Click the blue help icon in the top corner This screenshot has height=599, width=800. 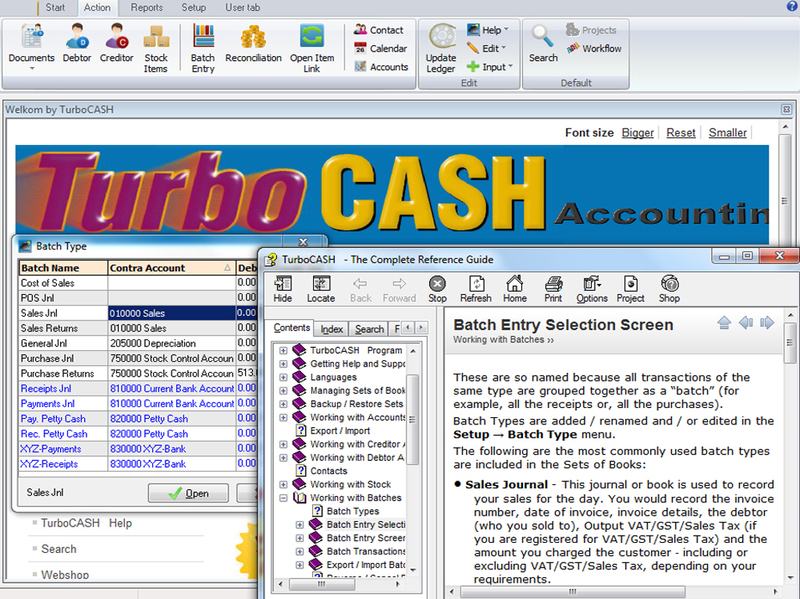pos(792,6)
